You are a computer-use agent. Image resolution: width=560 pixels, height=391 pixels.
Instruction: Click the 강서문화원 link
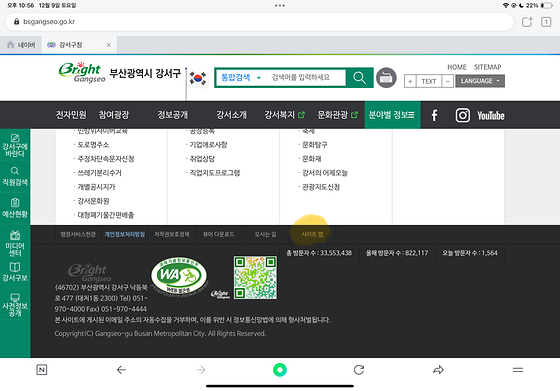tap(93, 201)
